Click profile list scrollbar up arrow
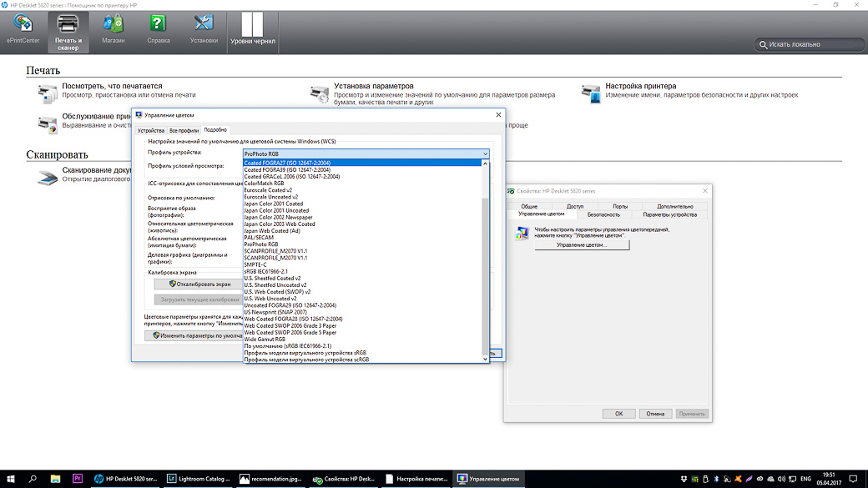The height and width of the screenshot is (488, 868). 486,164
